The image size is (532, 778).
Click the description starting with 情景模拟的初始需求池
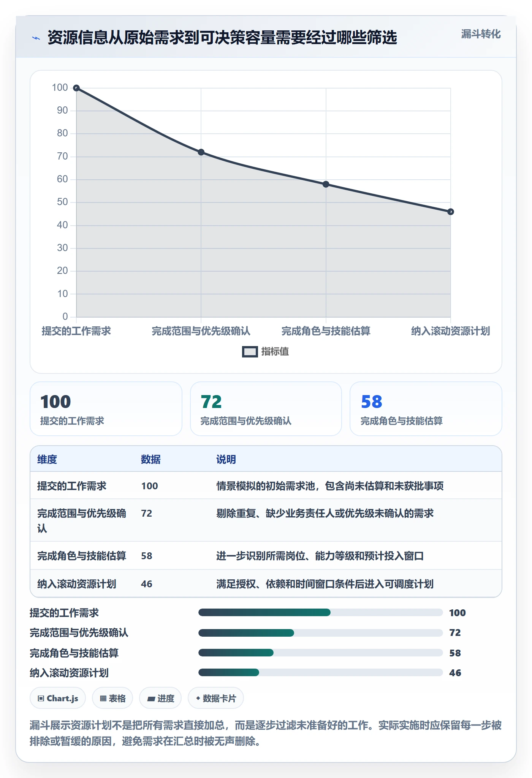point(330,486)
